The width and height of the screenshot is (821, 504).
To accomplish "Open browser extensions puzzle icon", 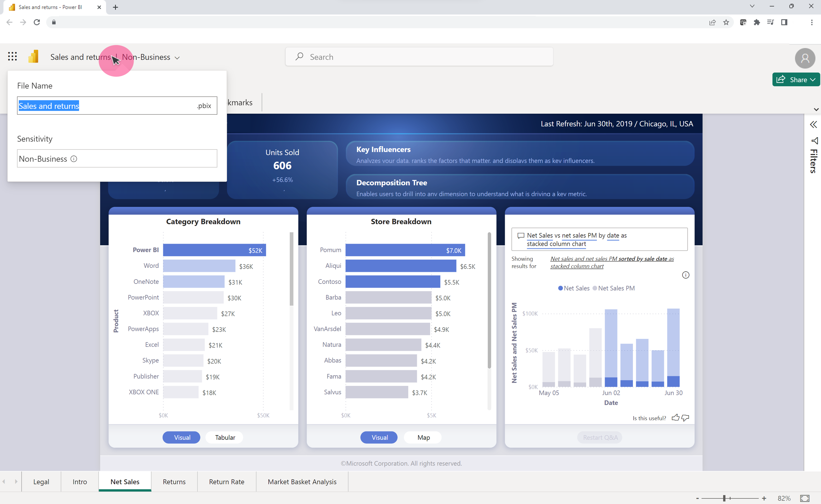I will coord(757,22).
